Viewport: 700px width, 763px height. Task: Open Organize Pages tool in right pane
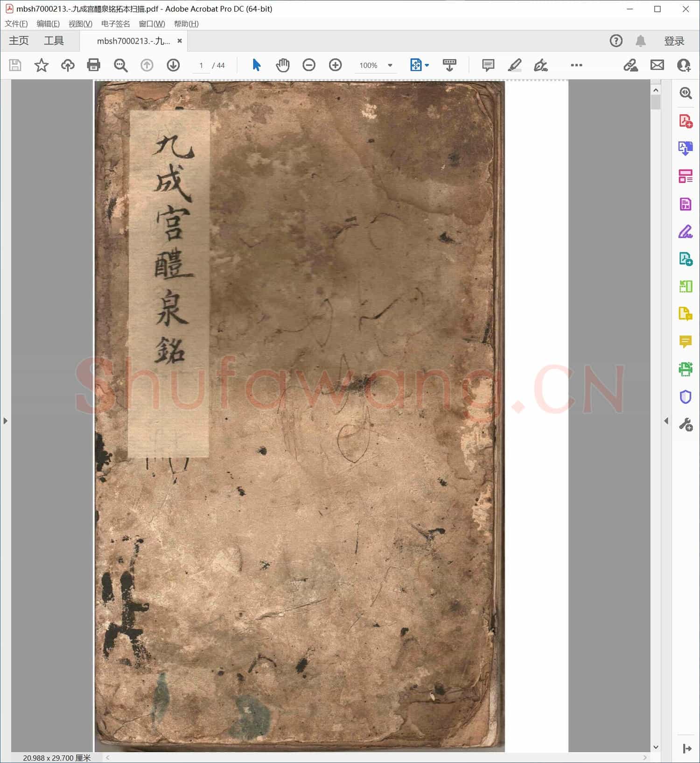(x=686, y=176)
